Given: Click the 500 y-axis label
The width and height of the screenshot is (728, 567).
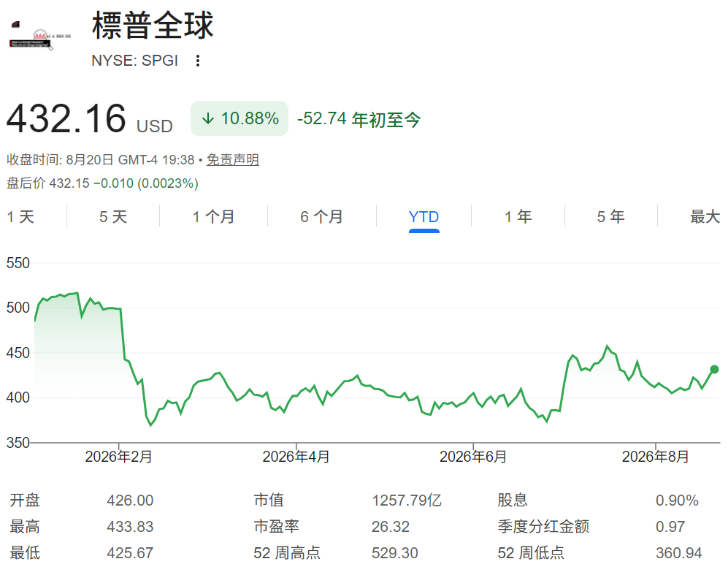Looking at the screenshot, I should click(x=18, y=308).
